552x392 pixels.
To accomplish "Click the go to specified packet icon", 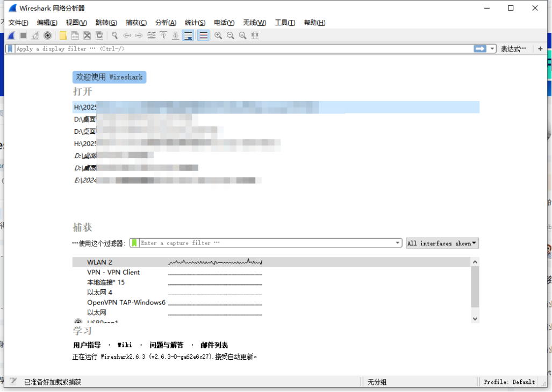I will (152, 35).
